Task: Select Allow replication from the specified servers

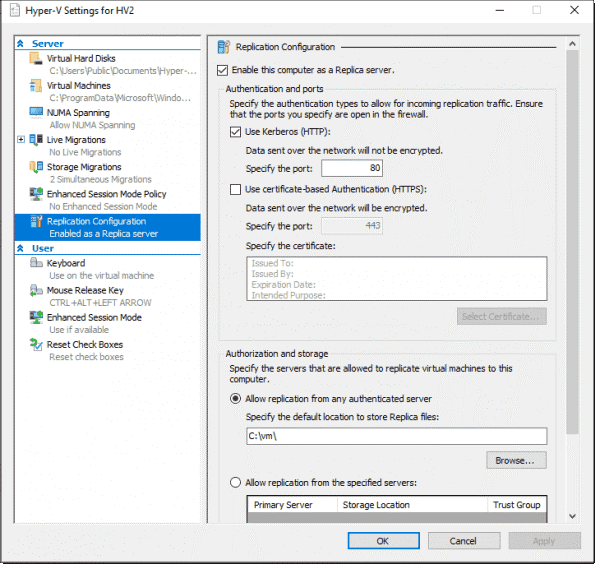Action: (x=235, y=483)
